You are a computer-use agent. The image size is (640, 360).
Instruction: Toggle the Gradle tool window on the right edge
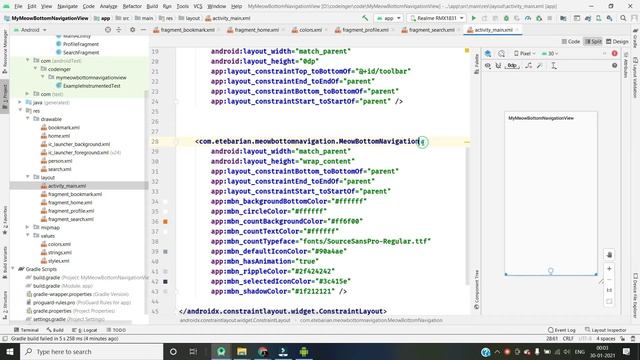tap(635, 39)
